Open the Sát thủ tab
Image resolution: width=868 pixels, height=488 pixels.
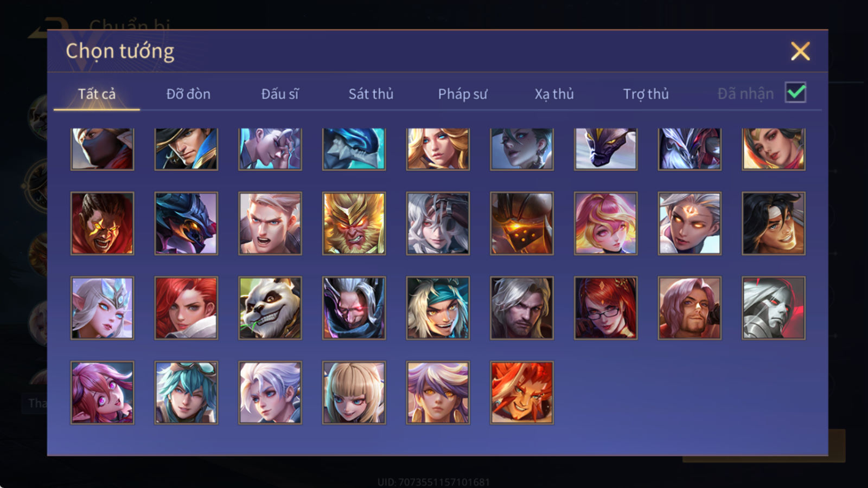[371, 94]
